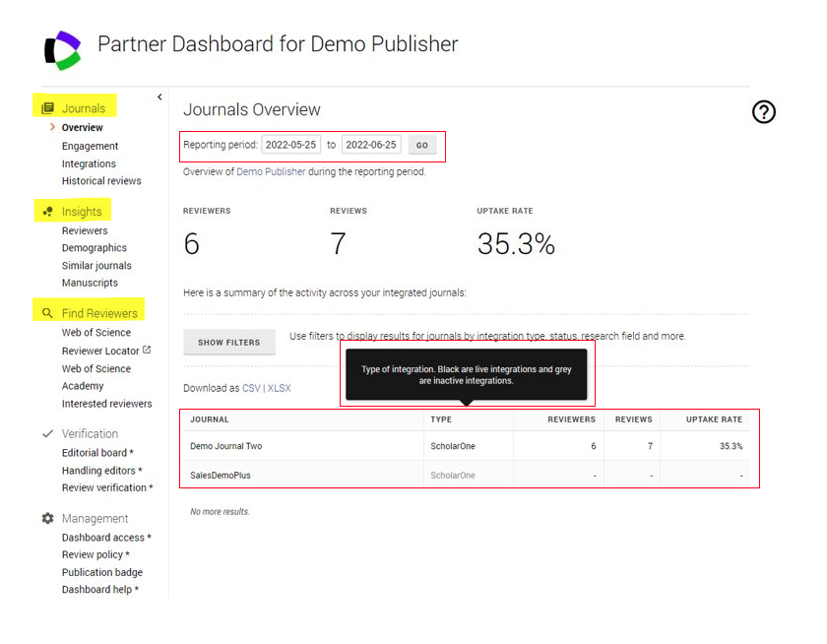Open Reviewer Locator link
The height and width of the screenshot is (644, 827).
(x=100, y=351)
